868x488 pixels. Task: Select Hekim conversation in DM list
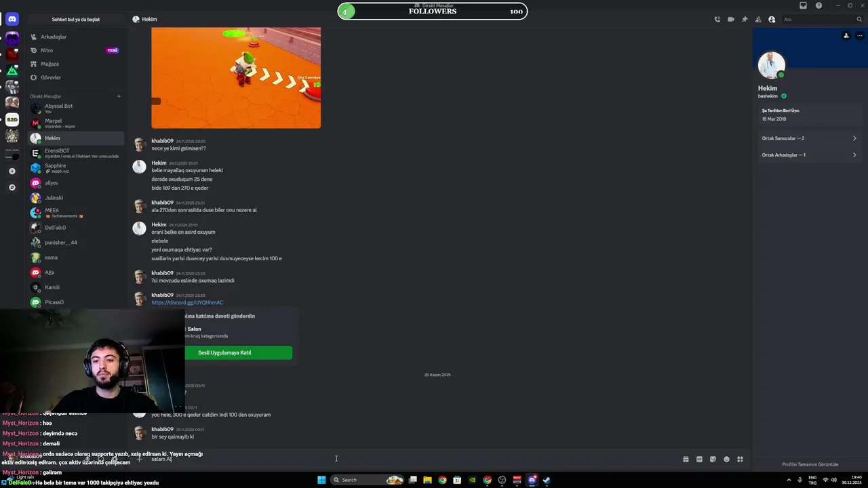(x=76, y=138)
